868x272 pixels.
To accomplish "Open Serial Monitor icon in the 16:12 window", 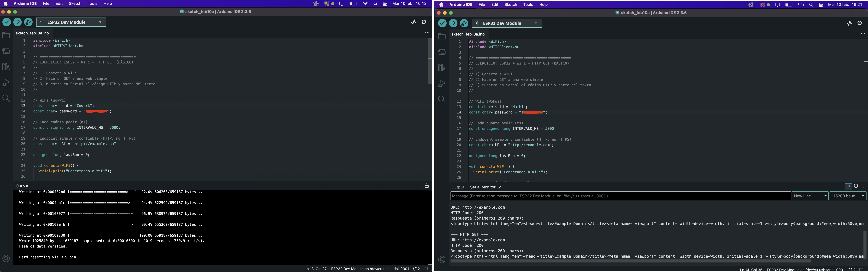I will [x=425, y=22].
